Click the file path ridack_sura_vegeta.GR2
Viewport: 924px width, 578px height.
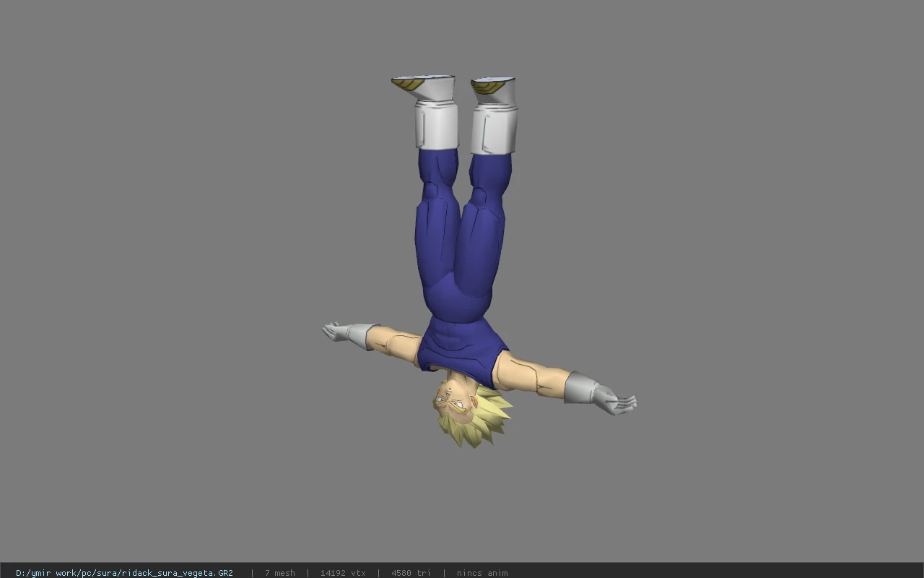pos(124,573)
